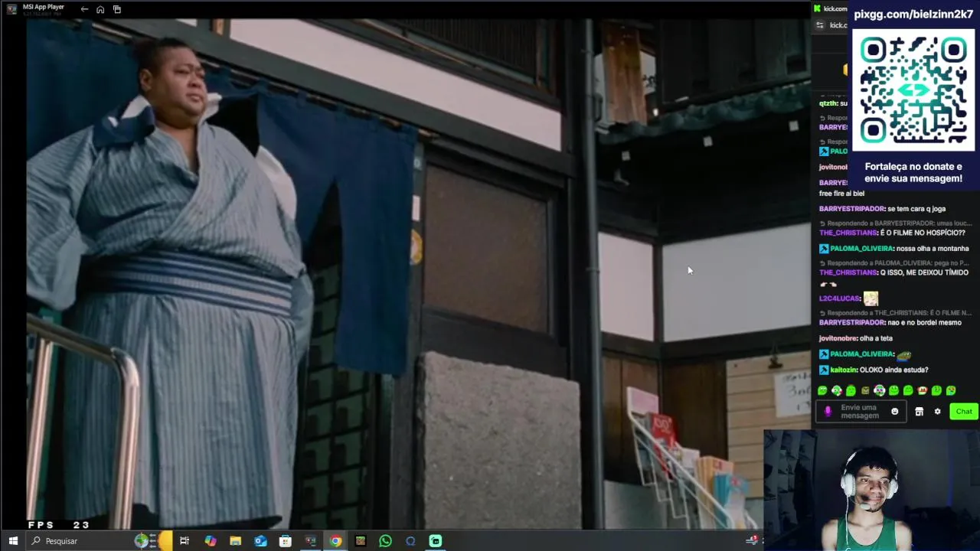Click 'Respondendo a THE_CHRISTIANS' reply reference
The width and height of the screenshot is (980, 551).
pos(896,313)
